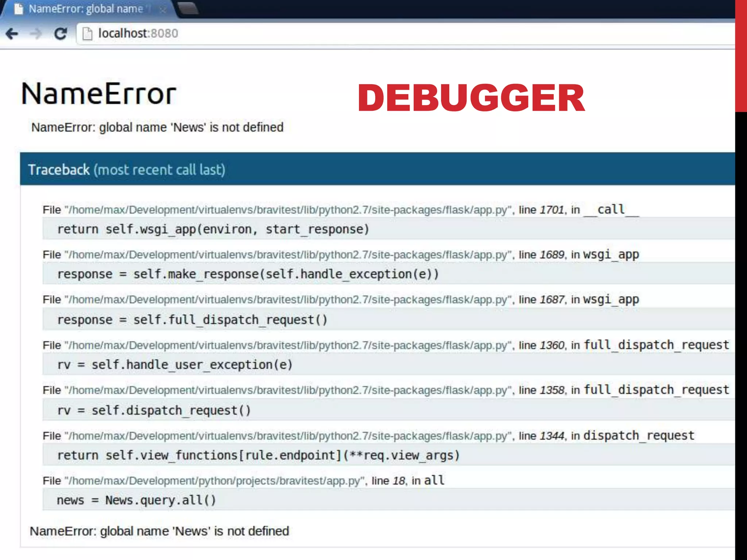Click the rv = self.dispatch_request() line

coord(154,411)
